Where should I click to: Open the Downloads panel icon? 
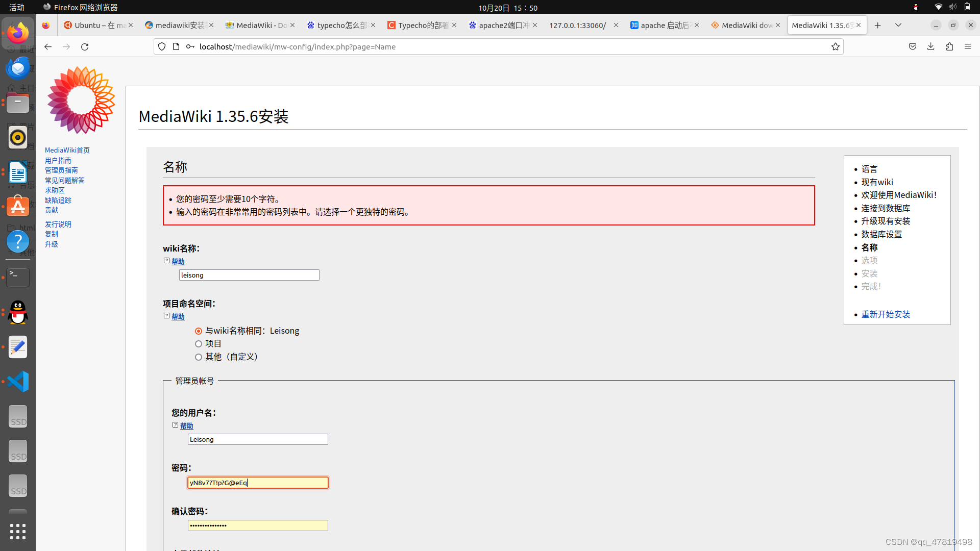[x=930, y=46]
